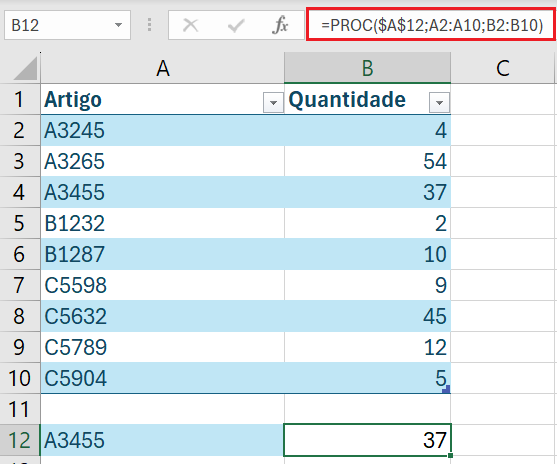
Task: Open the Artigo column filter dropdown
Action: click(273, 103)
